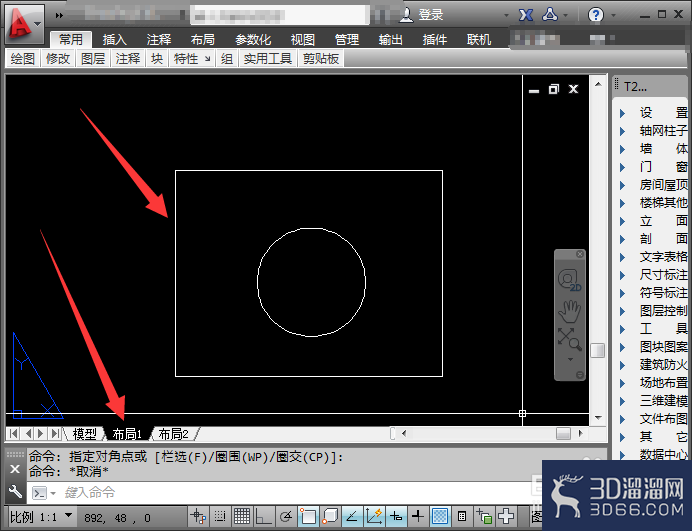Jump to last layout tab arrow
The width and height of the screenshot is (692, 531).
(55, 433)
